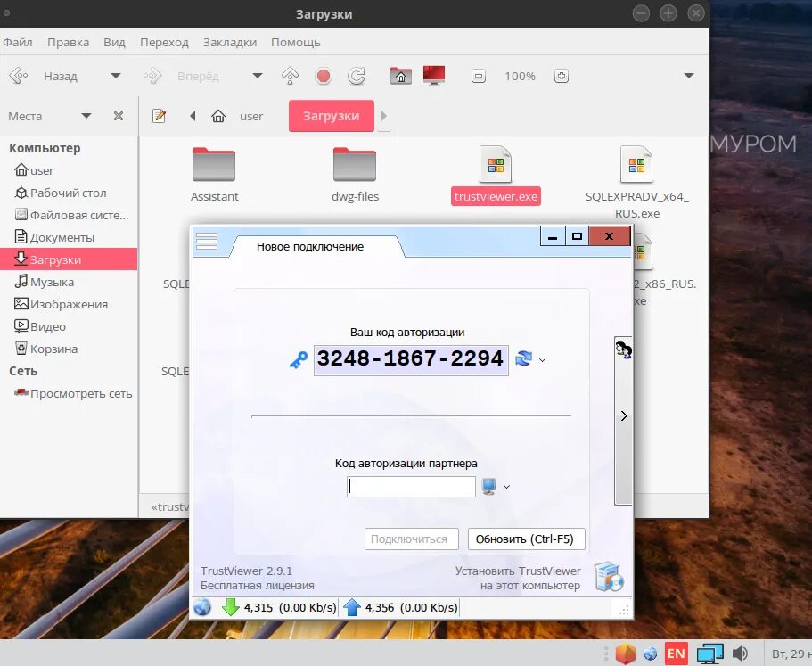Viewport: 812px width, 666px height.
Task: Open the Закладки menu
Action: click(230, 43)
